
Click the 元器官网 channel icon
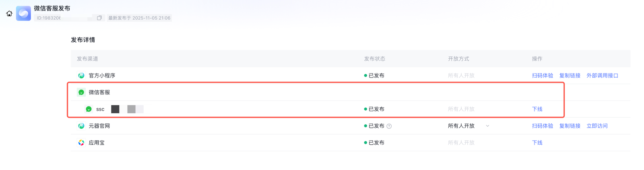[x=81, y=126]
